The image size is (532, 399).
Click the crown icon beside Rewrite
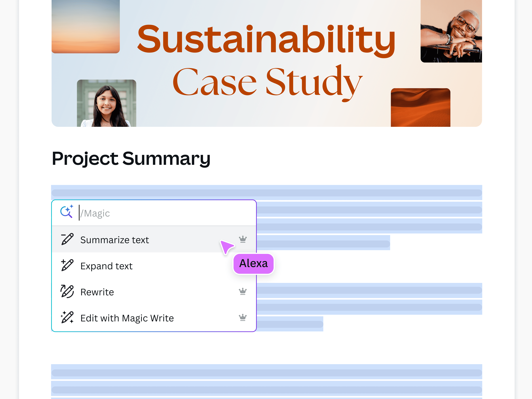[243, 291]
